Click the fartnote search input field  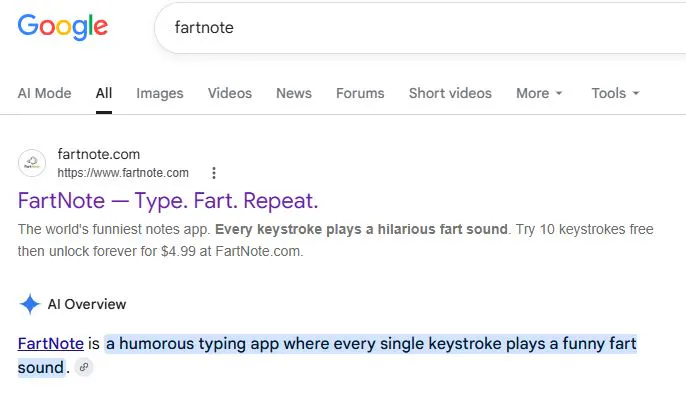(420, 28)
